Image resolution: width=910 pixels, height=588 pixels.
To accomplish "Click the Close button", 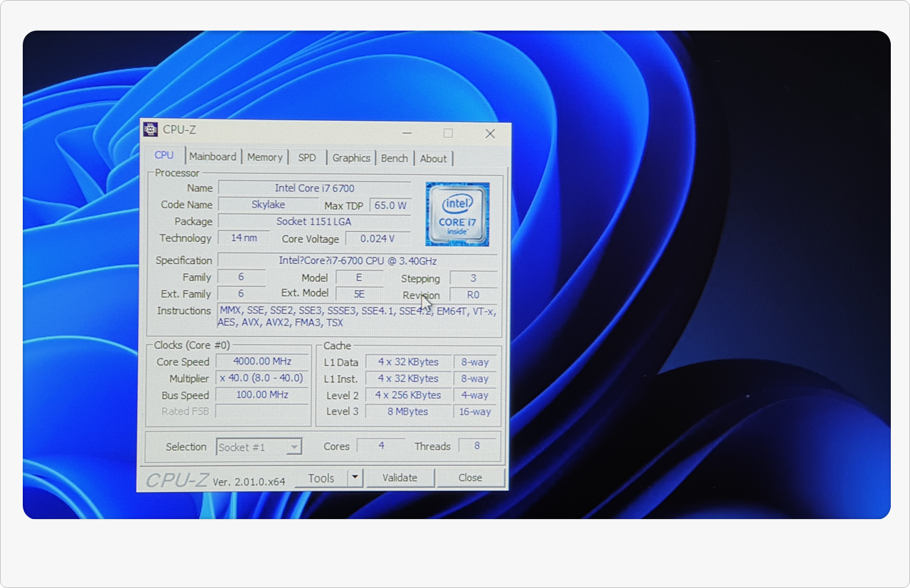I will [471, 478].
